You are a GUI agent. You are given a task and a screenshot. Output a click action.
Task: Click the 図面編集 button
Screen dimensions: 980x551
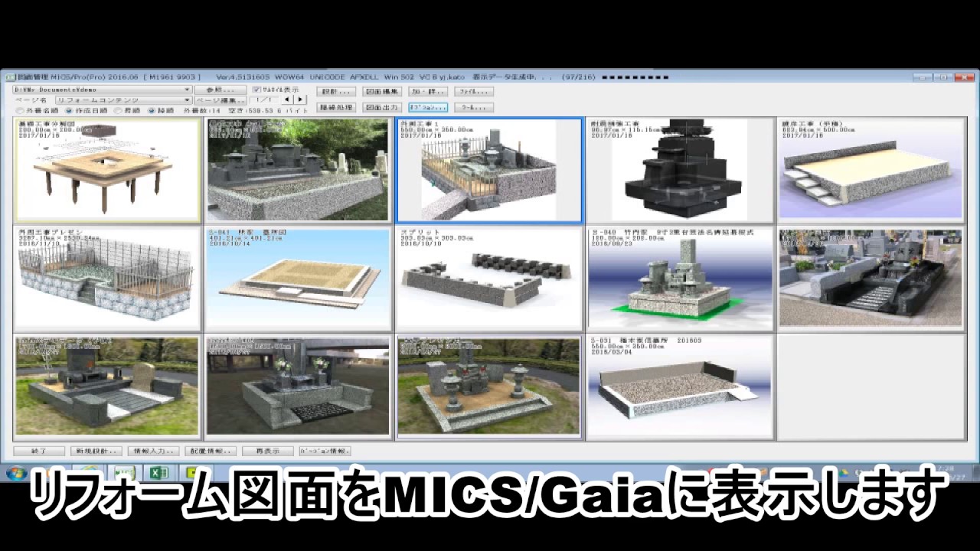382,91
